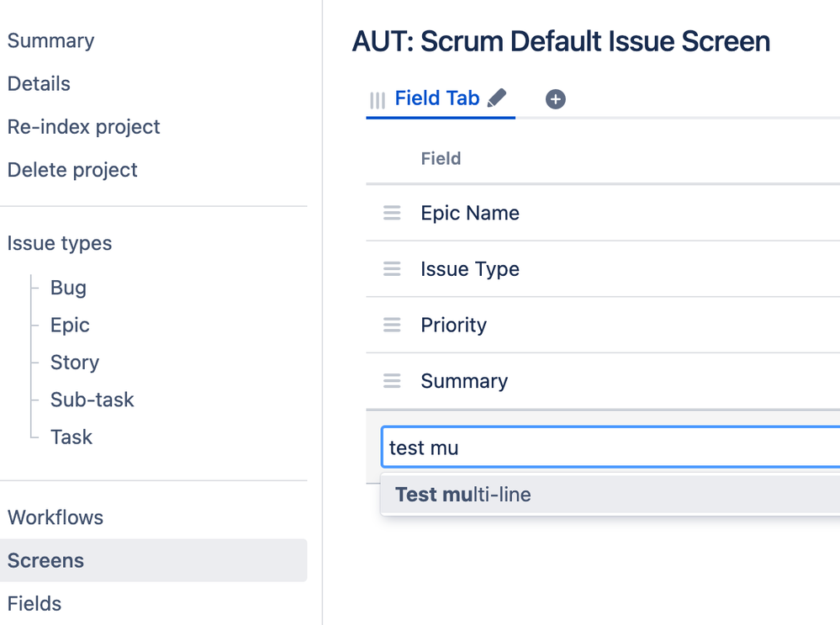Image resolution: width=840 pixels, height=625 pixels.
Task: Click the drag handle beside Priority
Action: 392,325
